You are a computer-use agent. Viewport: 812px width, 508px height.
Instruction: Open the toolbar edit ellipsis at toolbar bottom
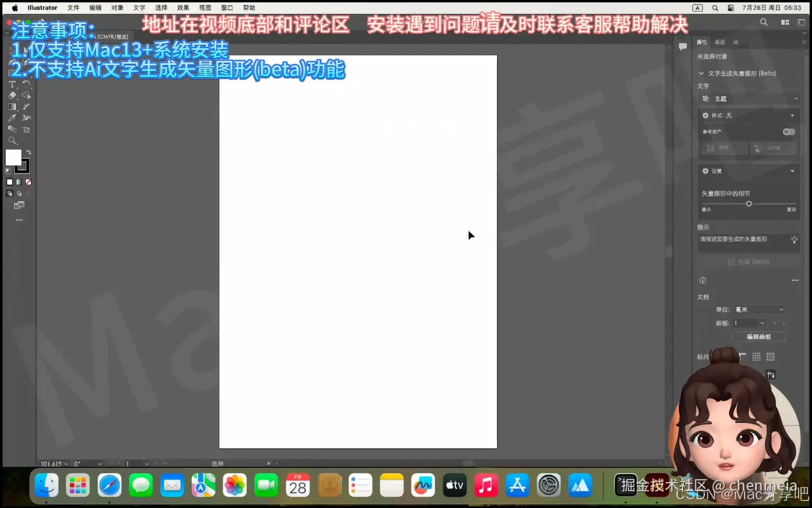pyautogui.click(x=19, y=219)
